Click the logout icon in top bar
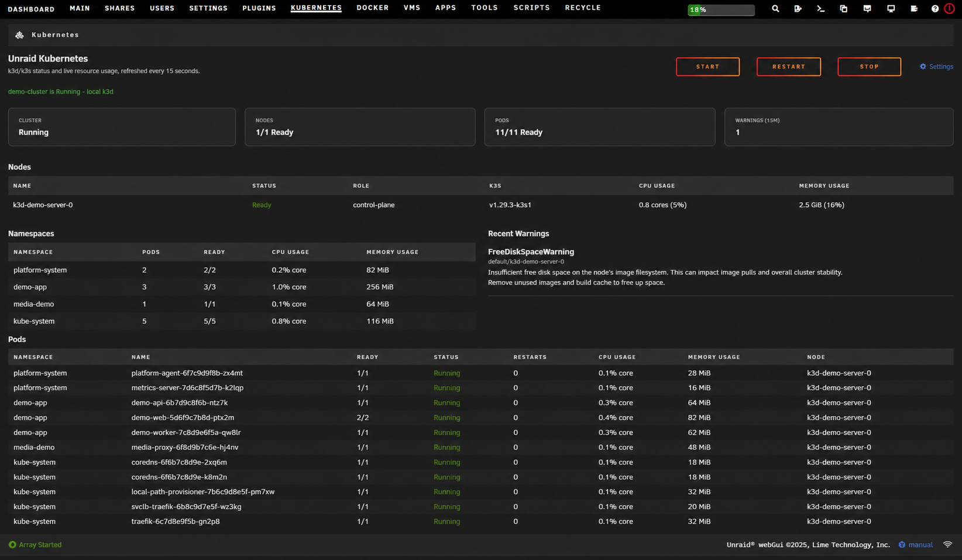962x560 pixels. (x=798, y=9)
